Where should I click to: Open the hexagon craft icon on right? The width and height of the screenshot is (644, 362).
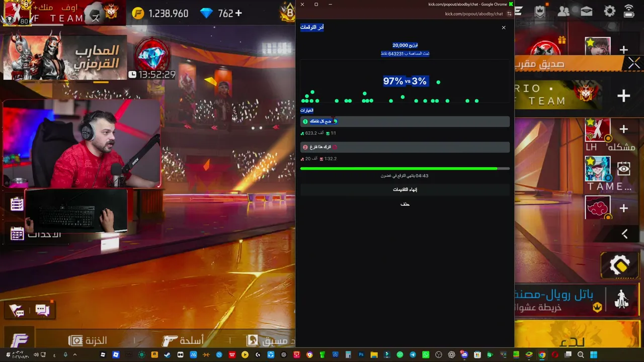(619, 265)
